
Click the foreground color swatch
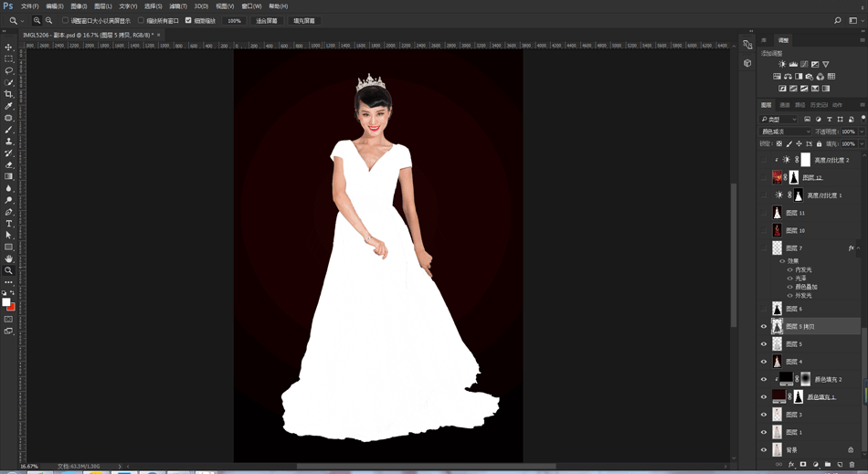click(6, 302)
